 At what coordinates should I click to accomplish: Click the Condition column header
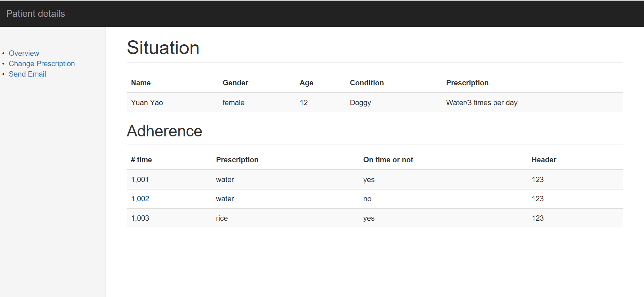click(367, 83)
